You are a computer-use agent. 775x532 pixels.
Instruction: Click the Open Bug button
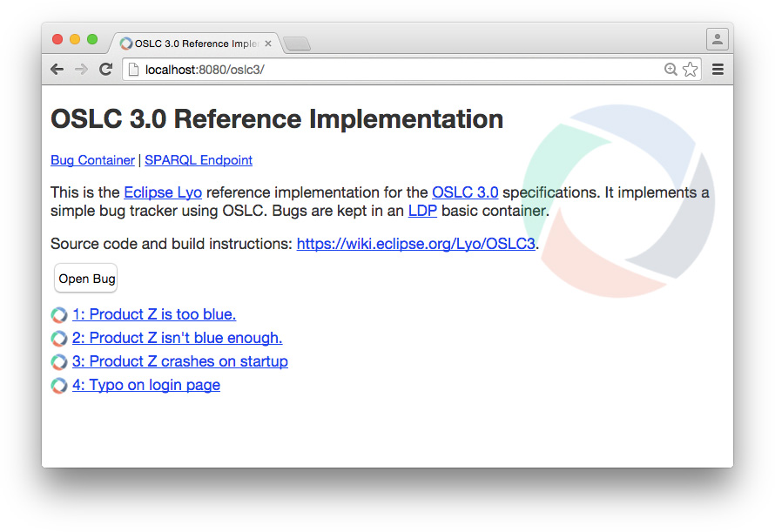[x=86, y=279]
